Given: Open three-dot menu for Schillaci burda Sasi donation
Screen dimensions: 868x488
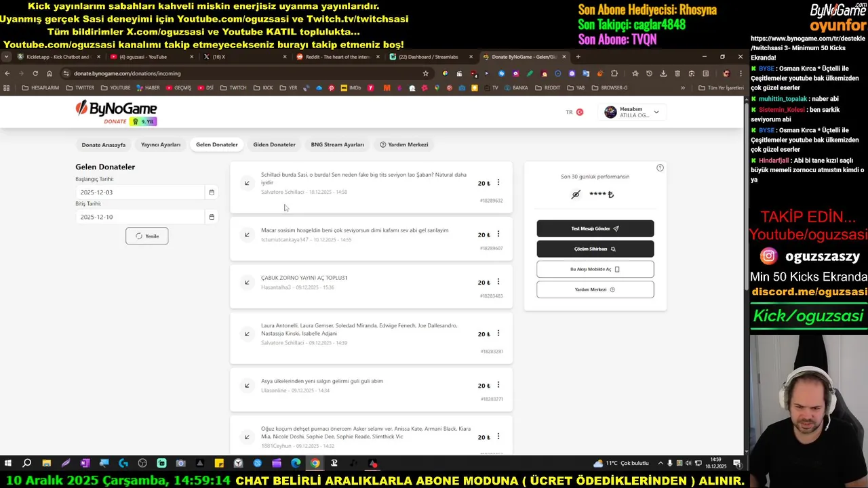Looking at the screenshot, I should point(498,182).
